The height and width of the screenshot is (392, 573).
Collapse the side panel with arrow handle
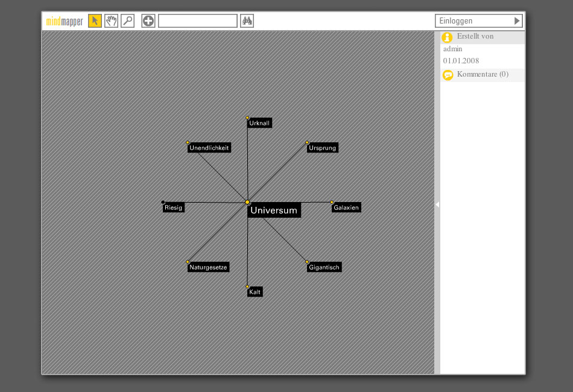click(x=437, y=204)
